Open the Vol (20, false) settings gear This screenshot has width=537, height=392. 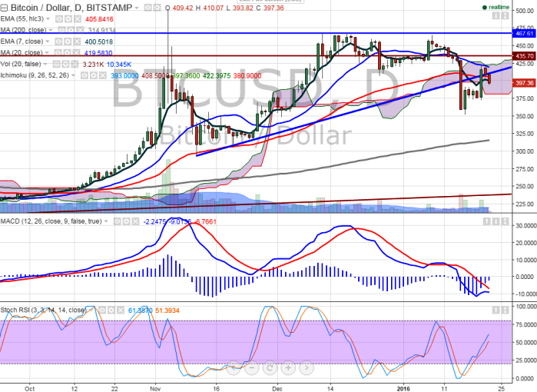[x=65, y=64]
